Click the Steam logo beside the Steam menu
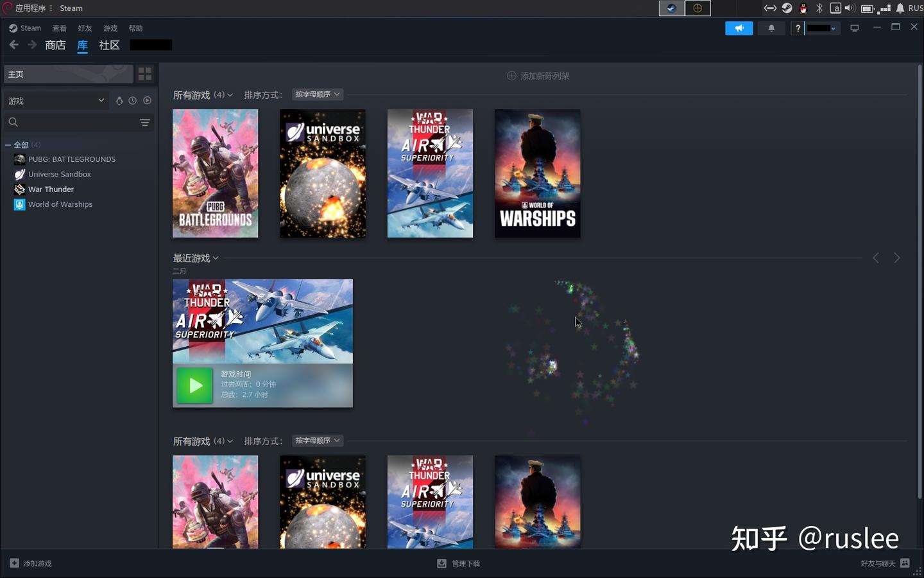924x578 pixels. pyautogui.click(x=13, y=28)
